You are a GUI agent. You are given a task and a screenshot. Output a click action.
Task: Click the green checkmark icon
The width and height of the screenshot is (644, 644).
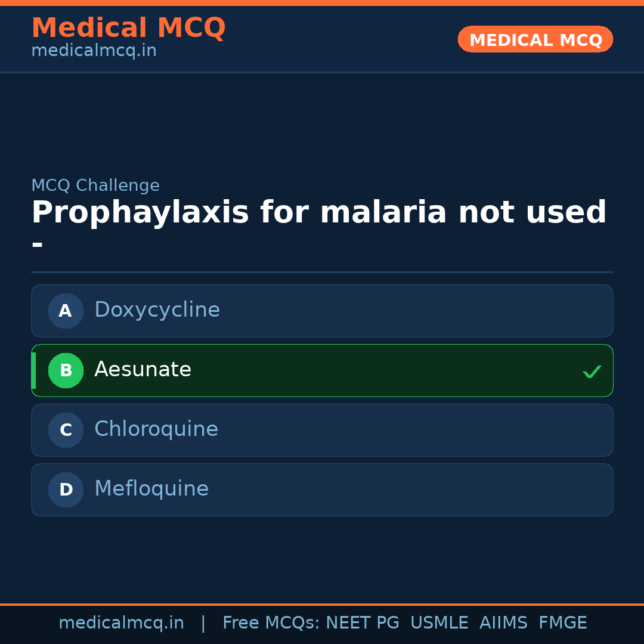pos(592,372)
